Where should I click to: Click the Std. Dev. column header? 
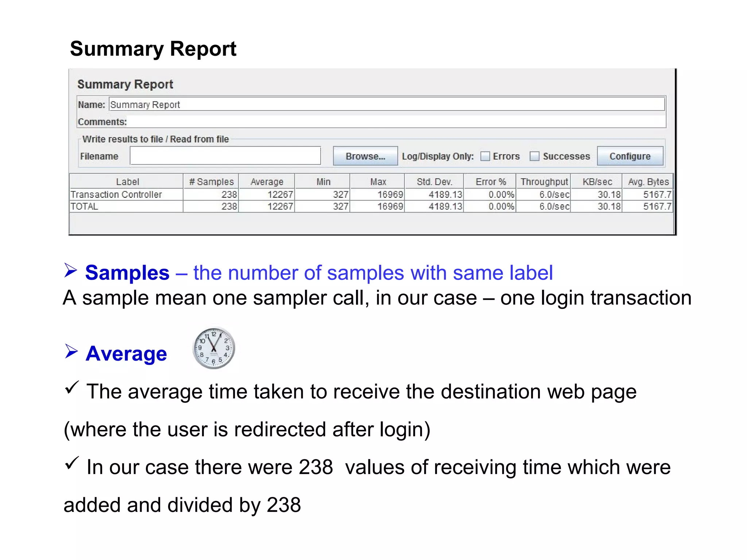tap(434, 181)
